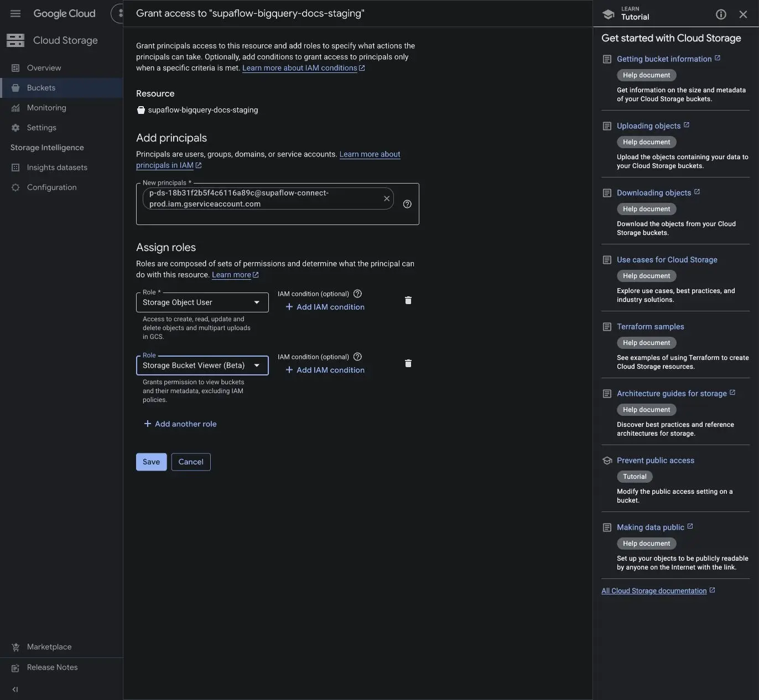Open Release Notes from the sidebar

(x=61, y=667)
